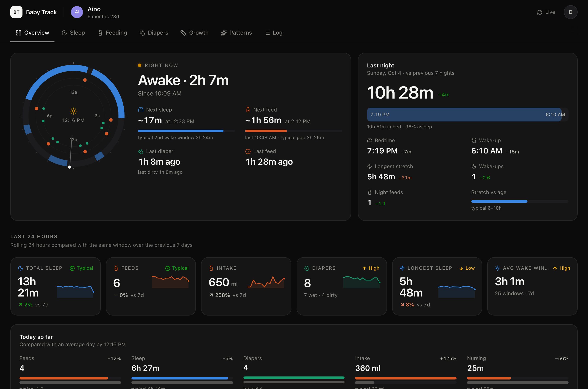Click the bottle icon on Intake card
Screen dimensions: 588x389
pyautogui.click(x=211, y=268)
